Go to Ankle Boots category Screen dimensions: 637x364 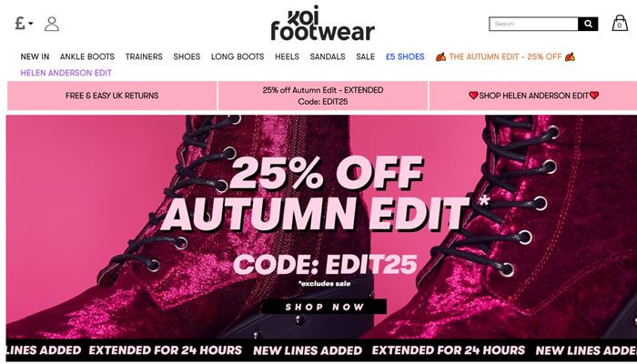(87, 56)
